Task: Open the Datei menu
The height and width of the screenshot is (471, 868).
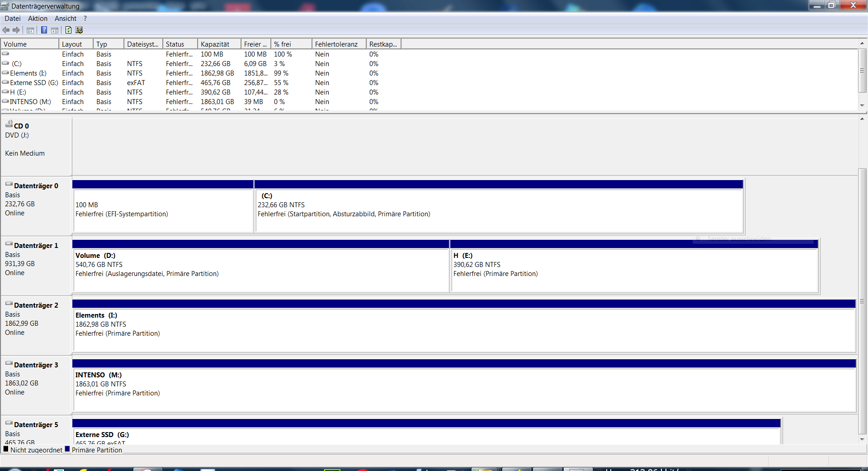Action: tap(13, 19)
